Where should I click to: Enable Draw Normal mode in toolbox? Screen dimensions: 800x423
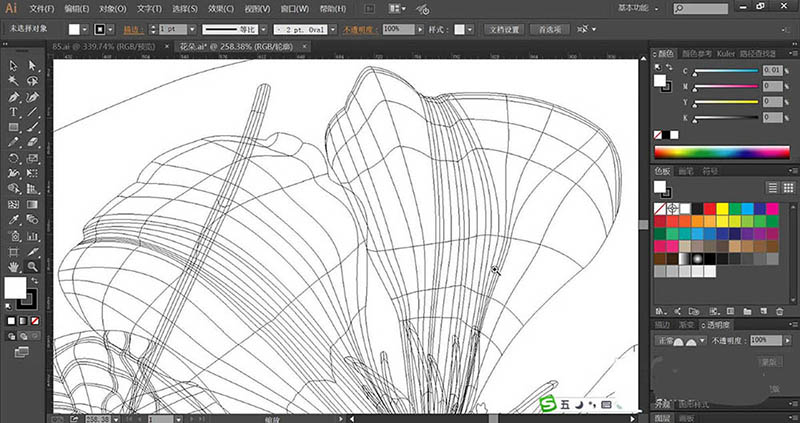pos(11,336)
